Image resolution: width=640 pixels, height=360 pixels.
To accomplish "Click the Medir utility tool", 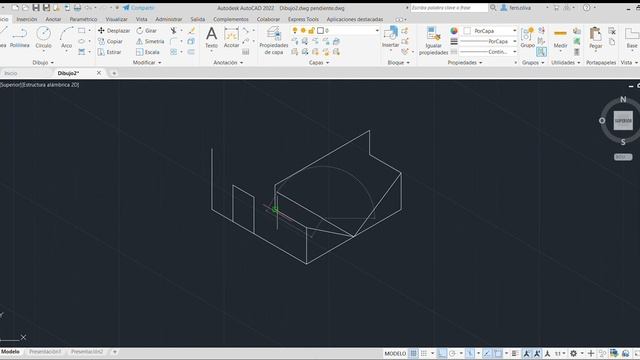I will point(560,38).
